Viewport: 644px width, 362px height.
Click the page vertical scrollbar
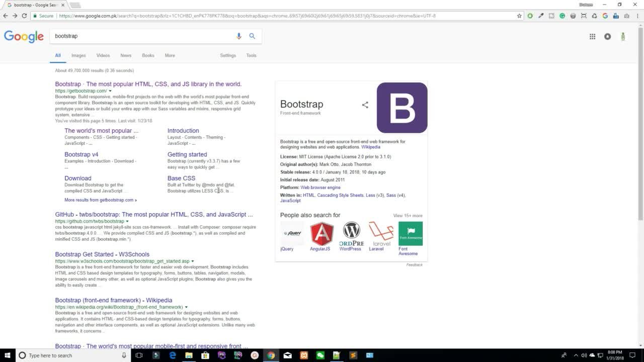(x=640, y=126)
